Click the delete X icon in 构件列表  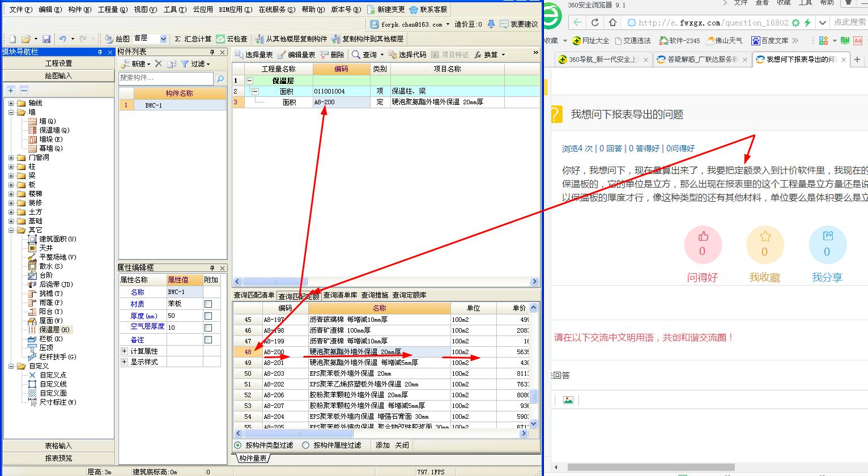[159, 64]
